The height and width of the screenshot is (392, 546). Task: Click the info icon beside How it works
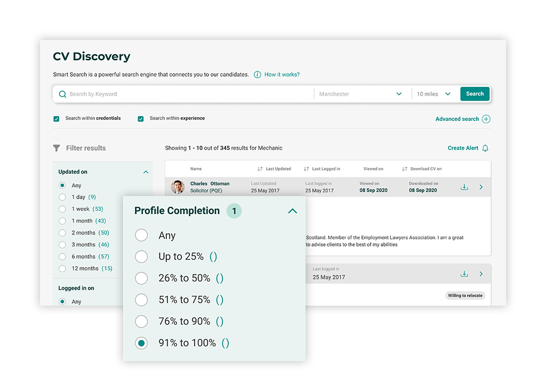(x=258, y=75)
